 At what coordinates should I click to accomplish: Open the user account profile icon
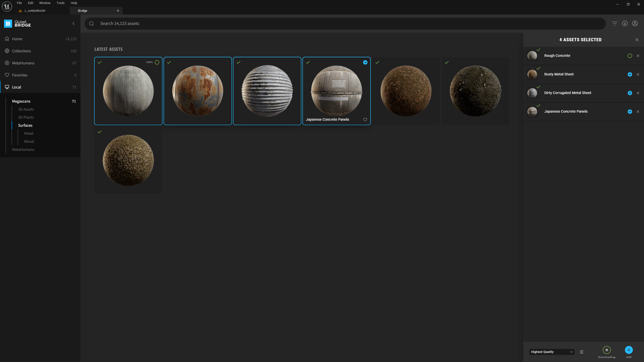click(x=635, y=24)
